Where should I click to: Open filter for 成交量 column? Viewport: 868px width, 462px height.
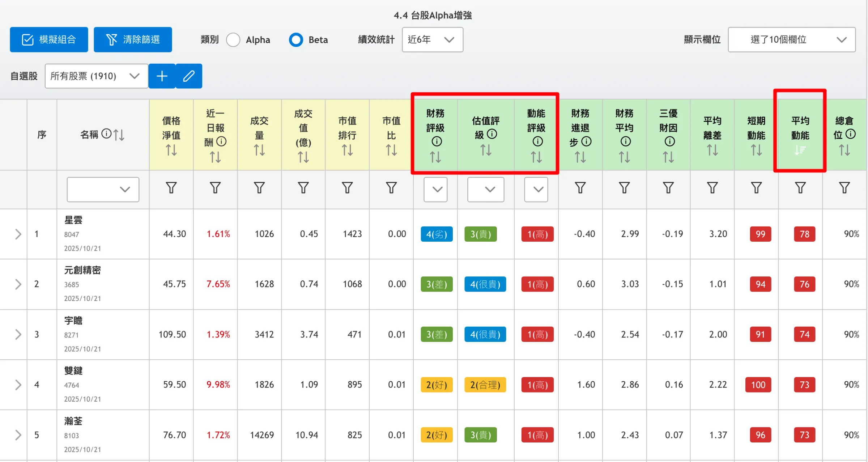pyautogui.click(x=259, y=188)
